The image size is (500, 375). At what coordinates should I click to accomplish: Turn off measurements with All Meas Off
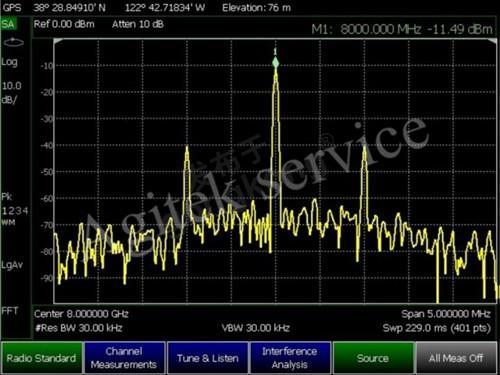click(x=456, y=358)
